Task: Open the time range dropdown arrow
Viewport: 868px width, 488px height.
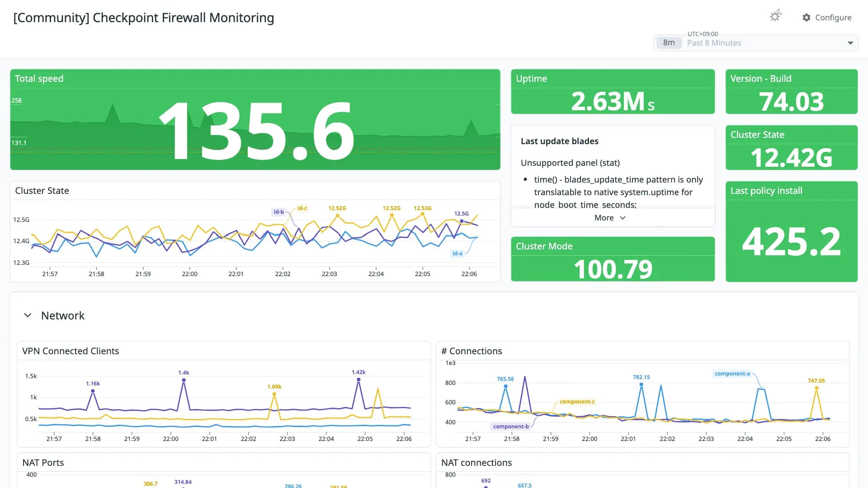Action: pos(850,43)
